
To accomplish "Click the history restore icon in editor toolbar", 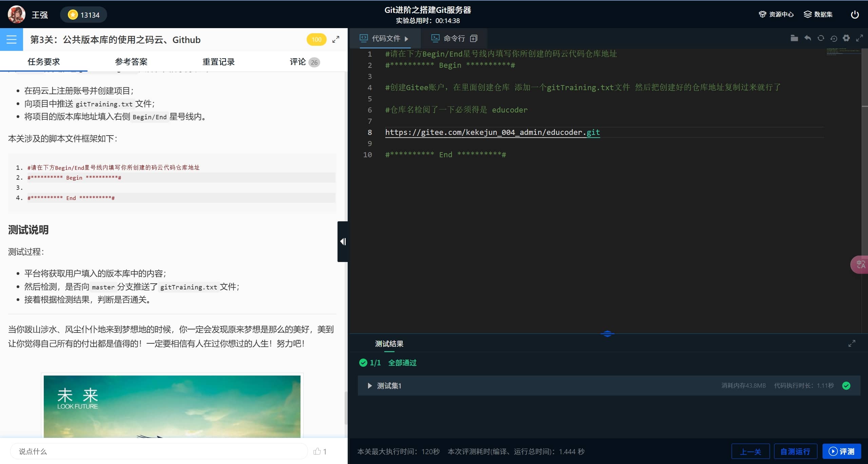I will pyautogui.click(x=834, y=38).
